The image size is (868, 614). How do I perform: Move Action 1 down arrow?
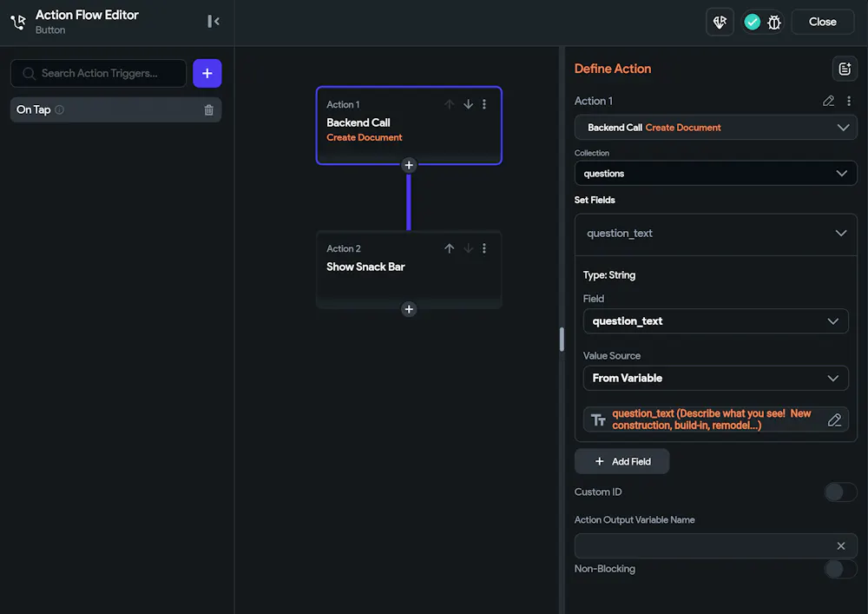(469, 104)
